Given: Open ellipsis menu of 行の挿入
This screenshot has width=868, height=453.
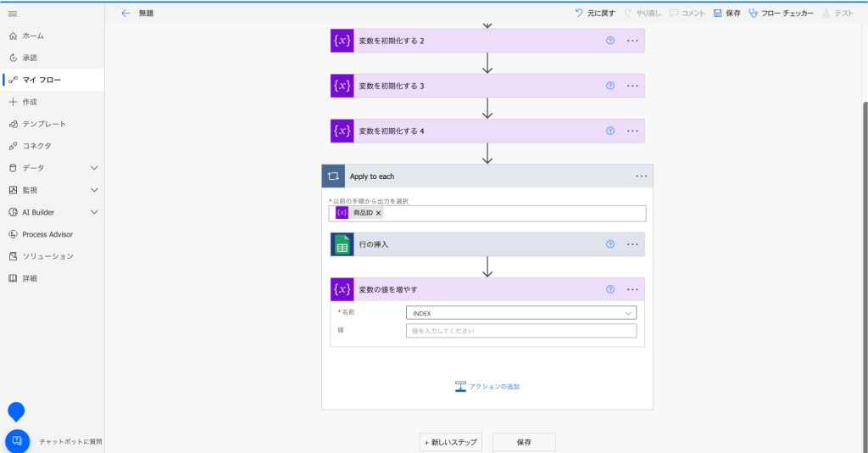Looking at the screenshot, I should point(632,244).
